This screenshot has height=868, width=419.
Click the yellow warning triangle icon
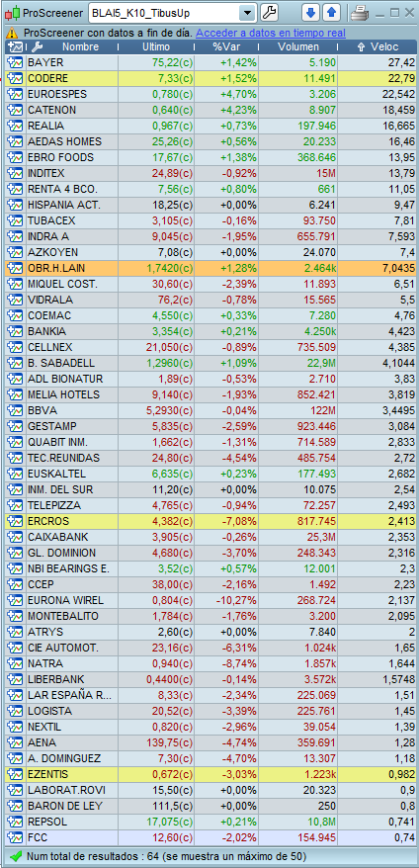pos(13,33)
